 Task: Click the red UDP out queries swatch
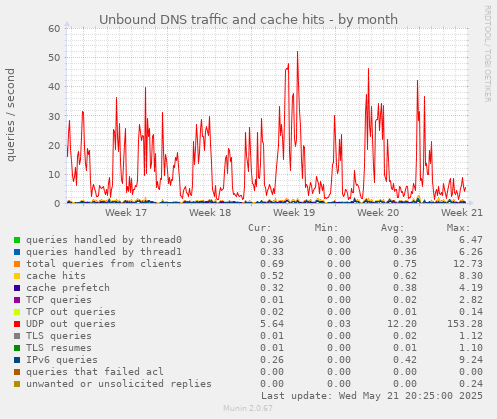pyautogui.click(x=17, y=324)
